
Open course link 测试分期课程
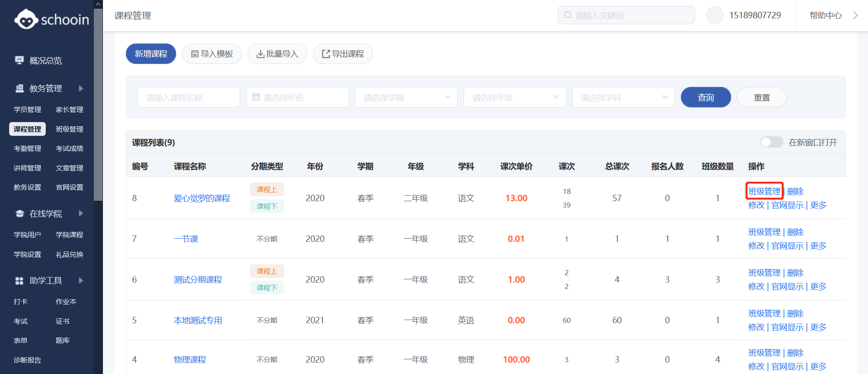(198, 280)
